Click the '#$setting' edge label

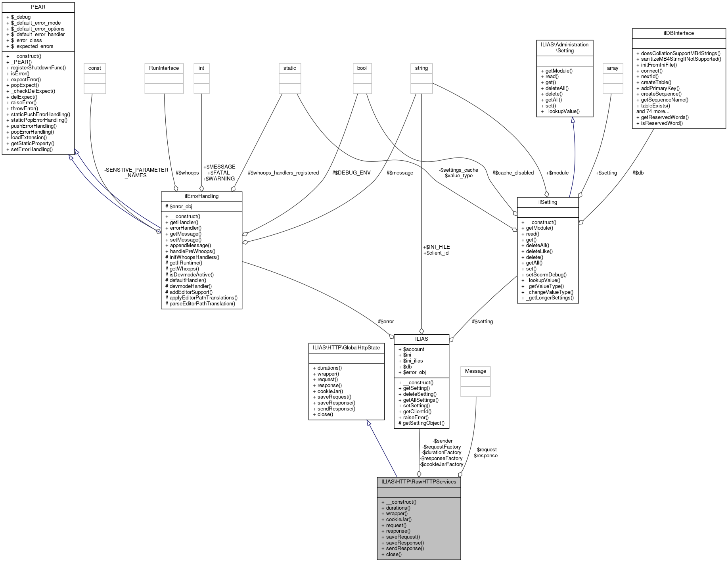482,322
